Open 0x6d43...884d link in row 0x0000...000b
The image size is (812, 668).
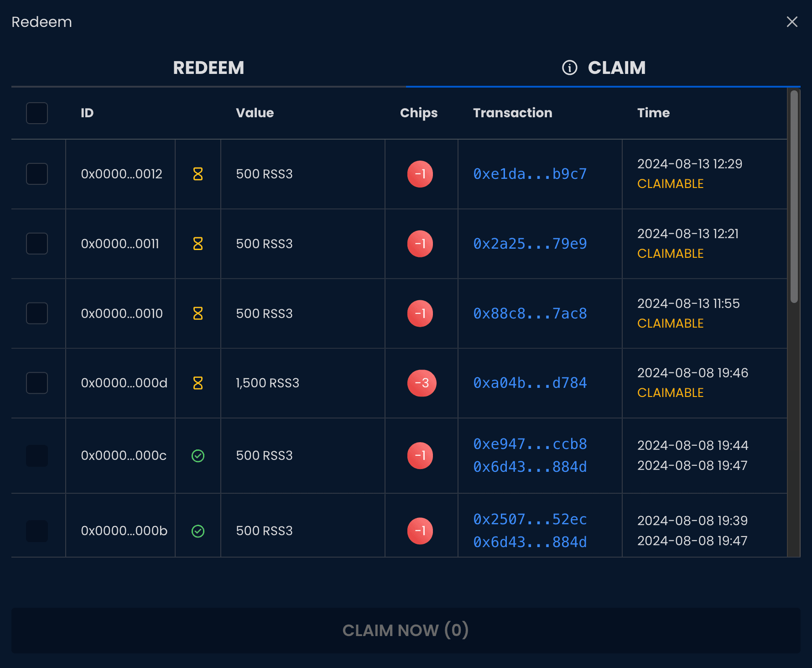point(530,542)
